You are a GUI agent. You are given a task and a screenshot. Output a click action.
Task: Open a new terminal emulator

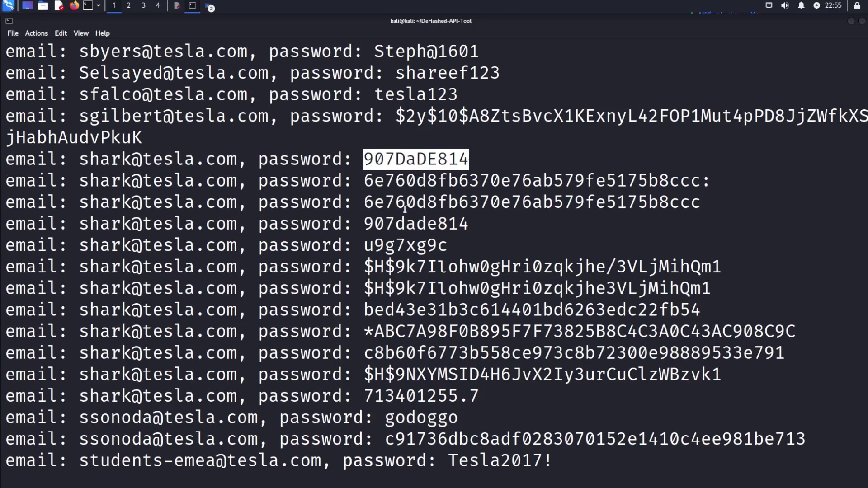pos(88,5)
